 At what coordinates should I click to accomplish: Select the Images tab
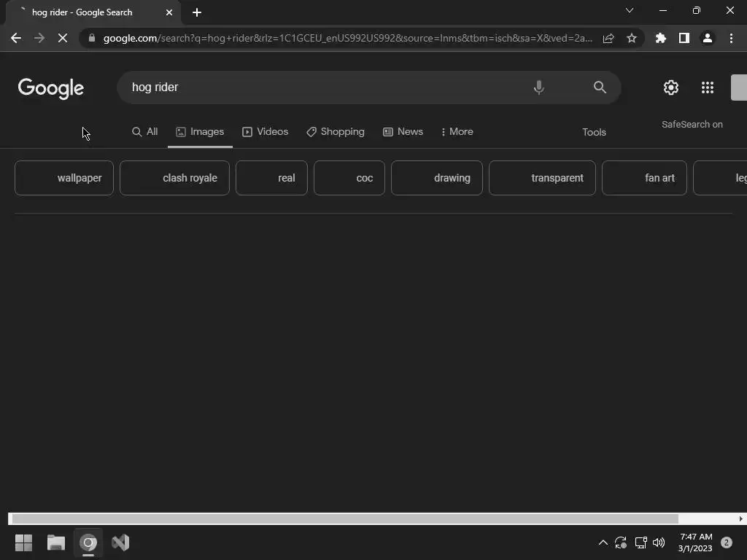(200, 132)
